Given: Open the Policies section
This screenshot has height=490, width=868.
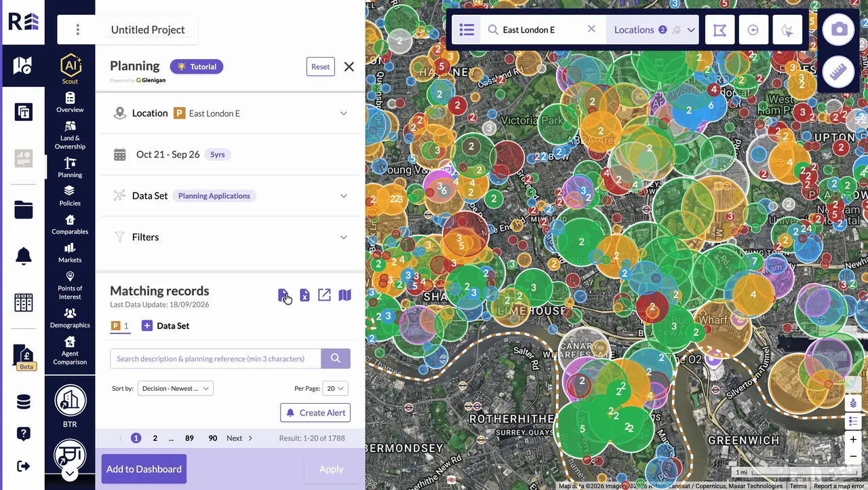Looking at the screenshot, I should click(x=70, y=196).
